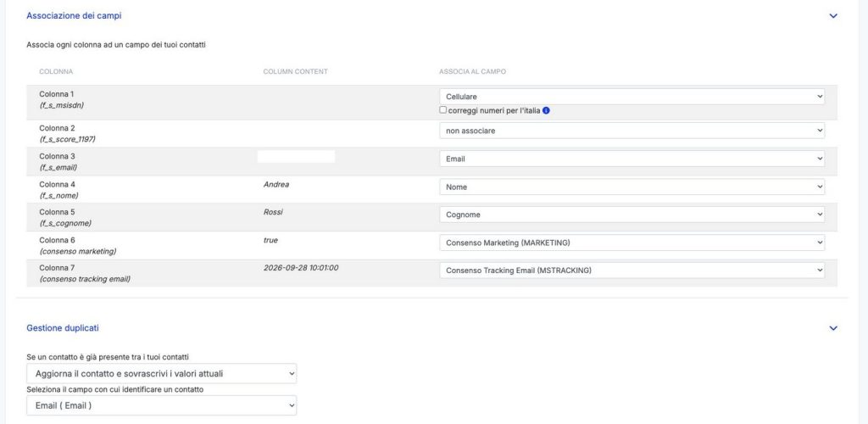Click the Andrea column content value
Screen dimensions: 868x424
[x=276, y=184]
